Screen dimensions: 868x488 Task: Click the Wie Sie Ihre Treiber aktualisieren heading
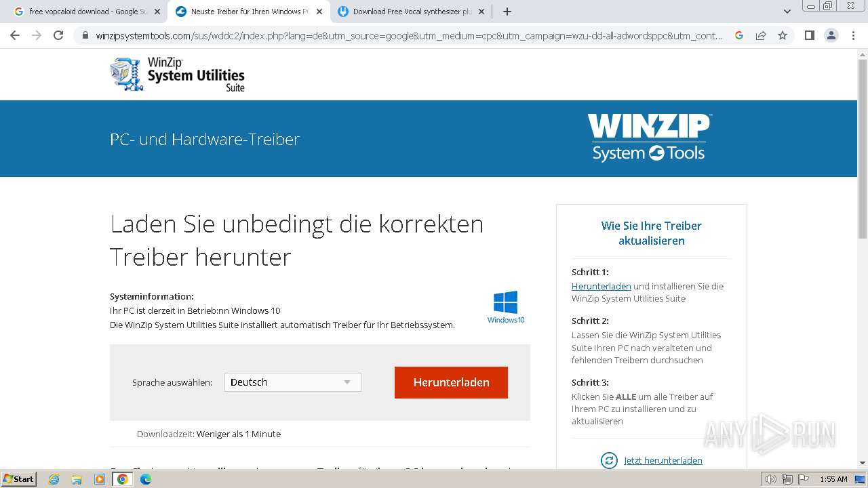(x=651, y=233)
